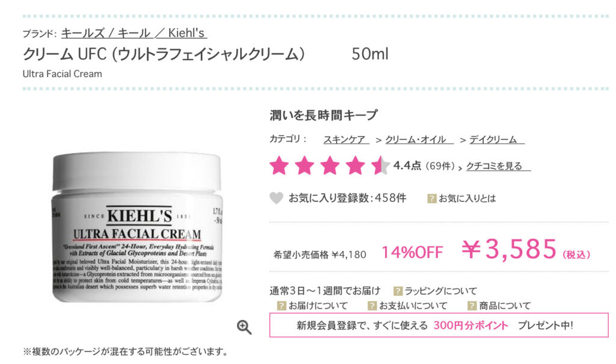Click the magnifier zoom icon under the product image
The image size is (616, 364).
point(244,327)
